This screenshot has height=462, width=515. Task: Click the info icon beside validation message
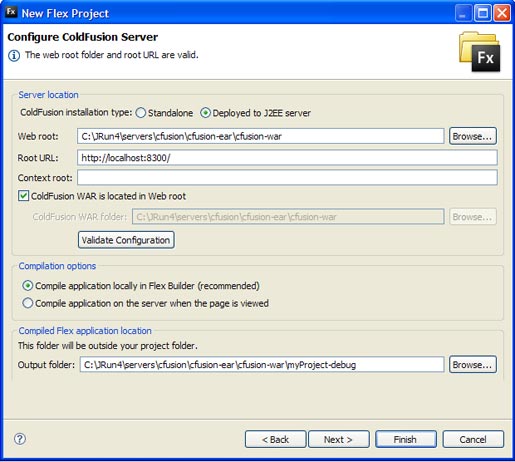click(14, 55)
